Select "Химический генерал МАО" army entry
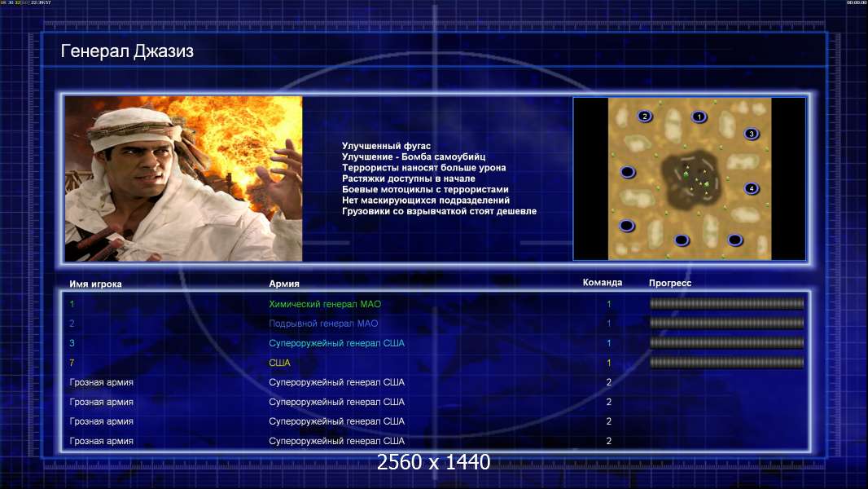Viewport: 868px width, 489px height. pos(325,304)
